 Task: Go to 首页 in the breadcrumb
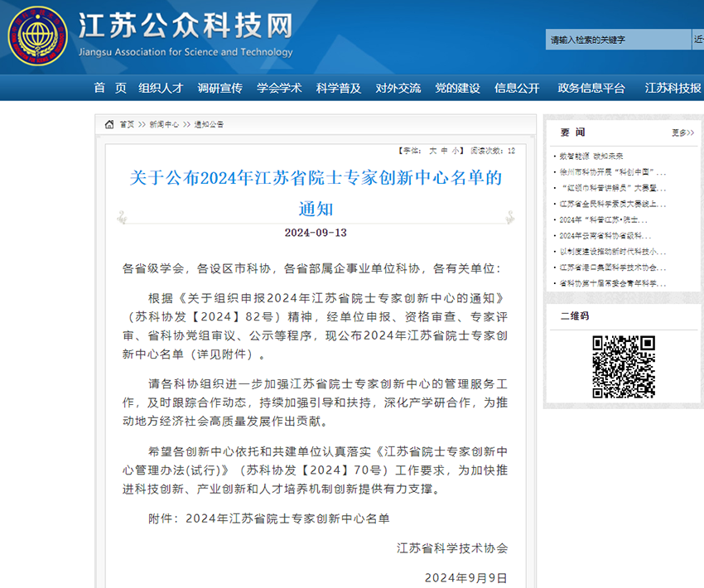[127, 124]
